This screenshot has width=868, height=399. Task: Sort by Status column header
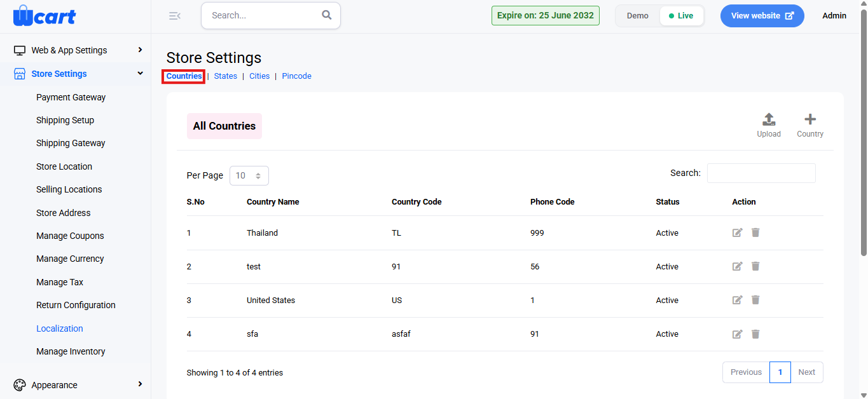(x=668, y=202)
